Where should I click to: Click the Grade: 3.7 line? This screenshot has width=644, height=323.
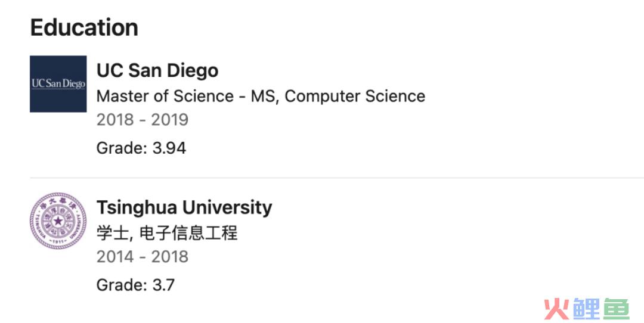(135, 284)
